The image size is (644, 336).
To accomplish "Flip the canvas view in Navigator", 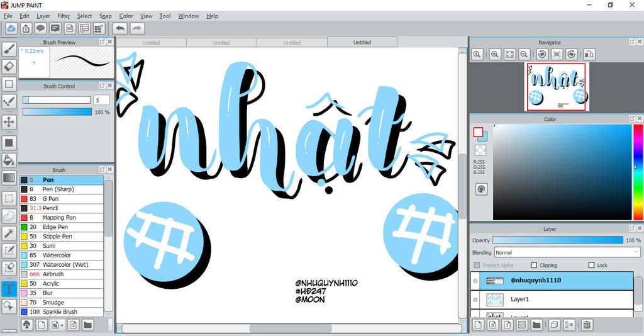I will click(x=589, y=54).
